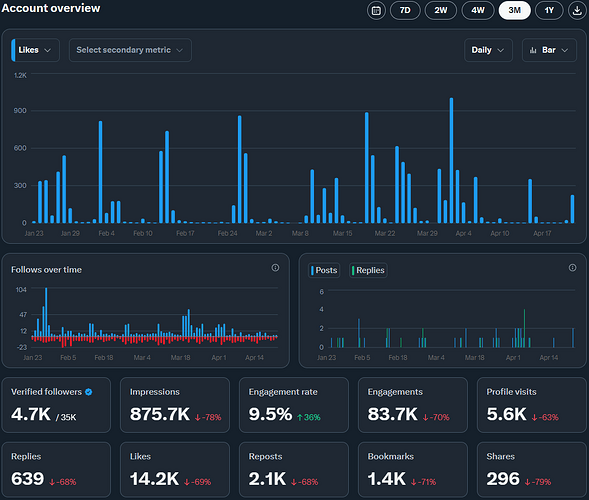Image resolution: width=589 pixels, height=500 pixels.
Task: Open info icon on Posts Replies chart
Action: click(572, 267)
